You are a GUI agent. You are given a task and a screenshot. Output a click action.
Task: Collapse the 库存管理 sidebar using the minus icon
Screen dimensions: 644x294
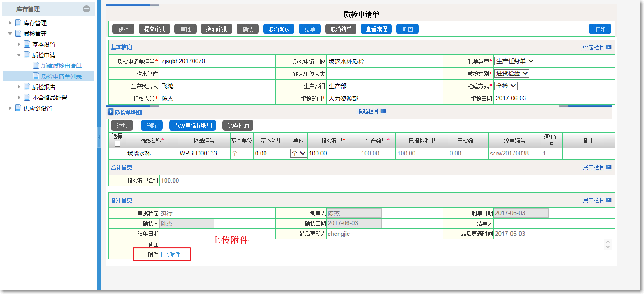tap(87, 8)
